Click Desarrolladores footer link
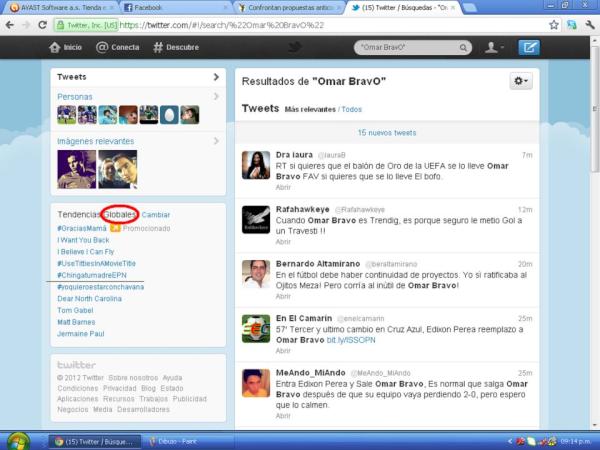Image resolution: width=600 pixels, height=450 pixels. [x=143, y=409]
